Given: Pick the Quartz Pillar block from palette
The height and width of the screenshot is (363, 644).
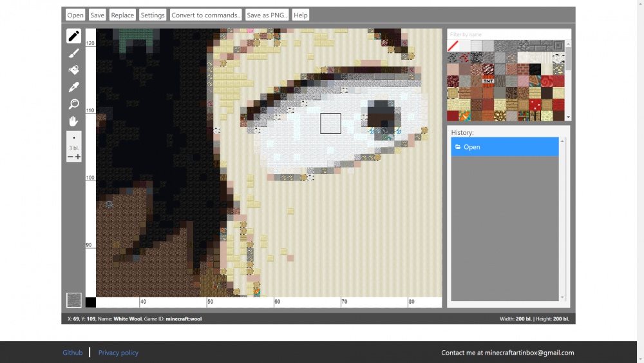Looking at the screenshot, I should pyautogui.click(x=547, y=57).
